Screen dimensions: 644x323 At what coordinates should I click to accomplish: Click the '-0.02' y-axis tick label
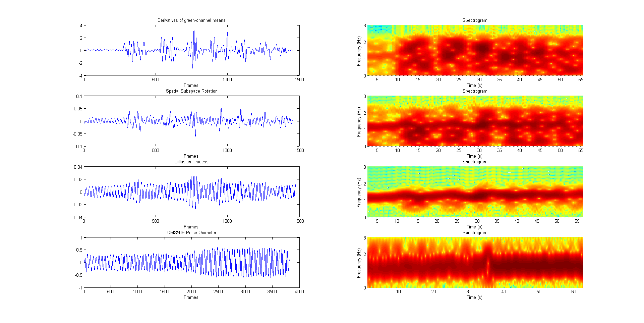point(77,205)
